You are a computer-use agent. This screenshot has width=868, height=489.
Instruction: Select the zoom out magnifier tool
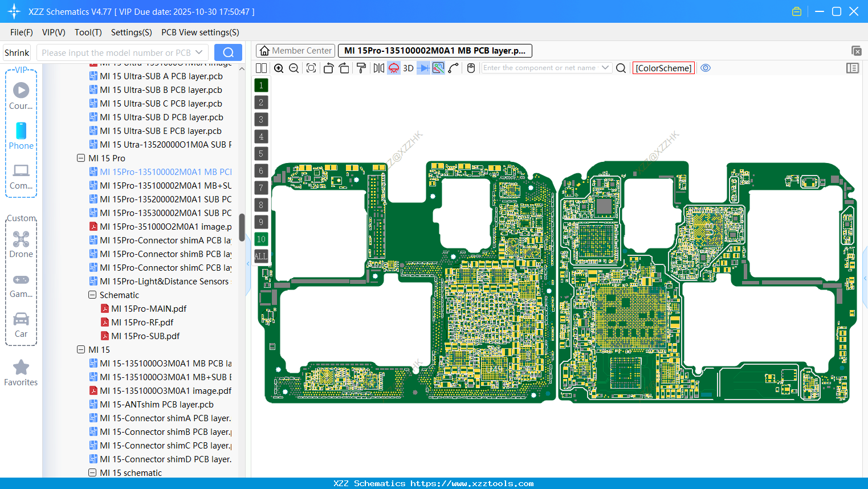[294, 68]
